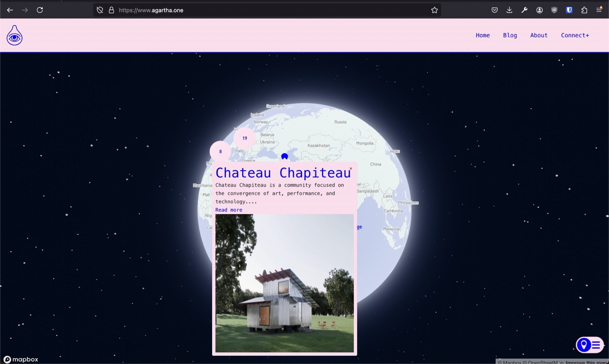Click the Read more link
Viewport: 609px width, 364px height.
228,210
